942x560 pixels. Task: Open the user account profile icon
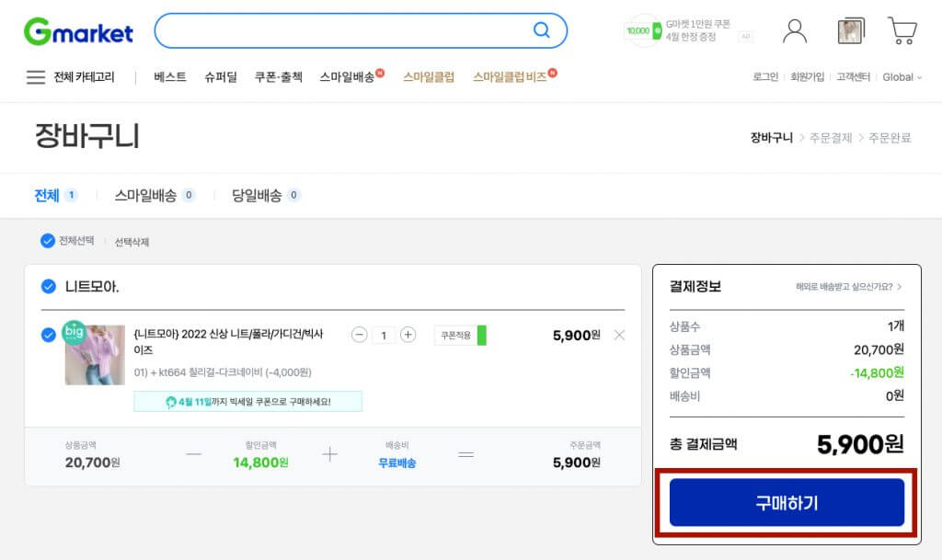tap(794, 31)
